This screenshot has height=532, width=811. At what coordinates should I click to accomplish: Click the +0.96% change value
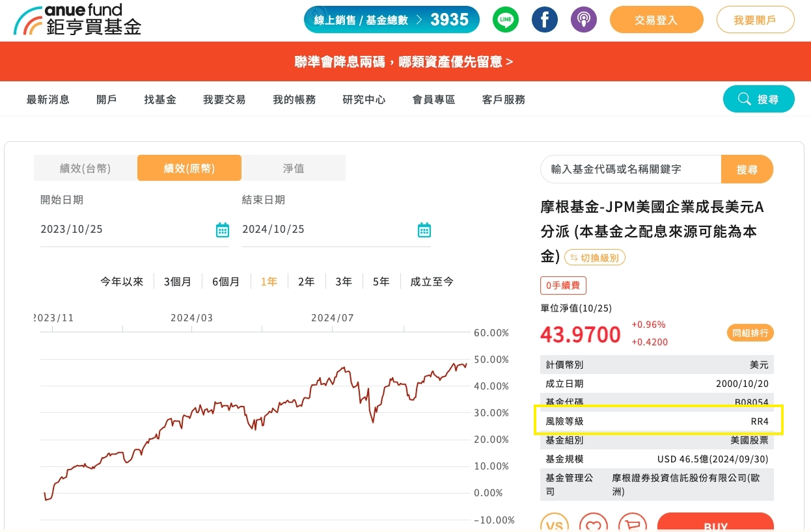tap(648, 325)
